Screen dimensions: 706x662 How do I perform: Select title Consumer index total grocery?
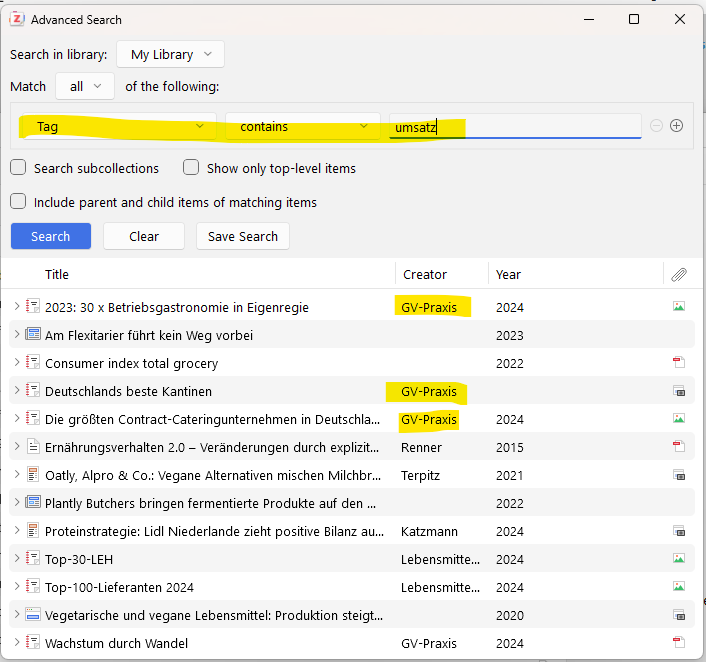tap(131, 363)
